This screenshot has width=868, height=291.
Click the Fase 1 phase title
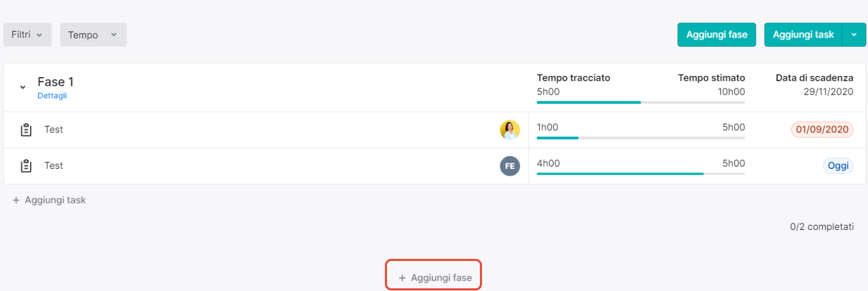tap(56, 82)
